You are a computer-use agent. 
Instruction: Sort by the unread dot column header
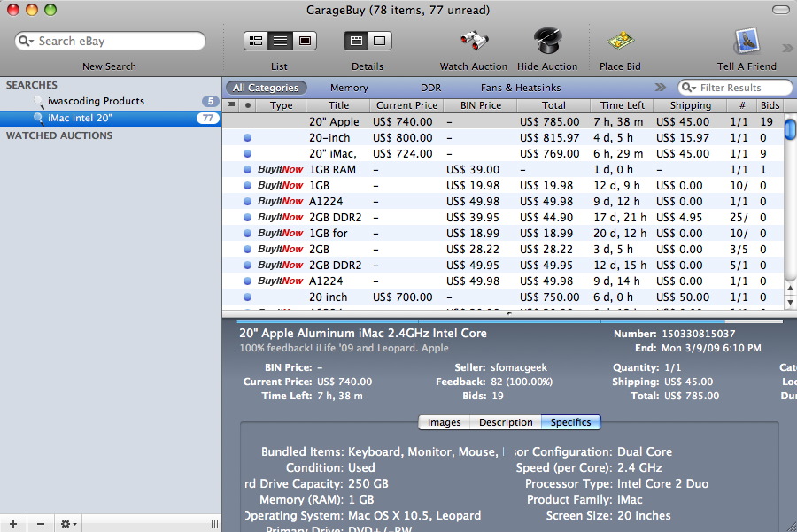click(248, 105)
